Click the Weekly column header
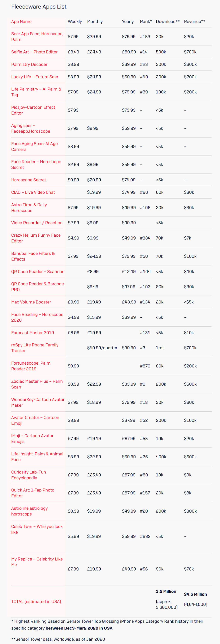The image size is (220, 644). pyautogui.click(x=75, y=21)
